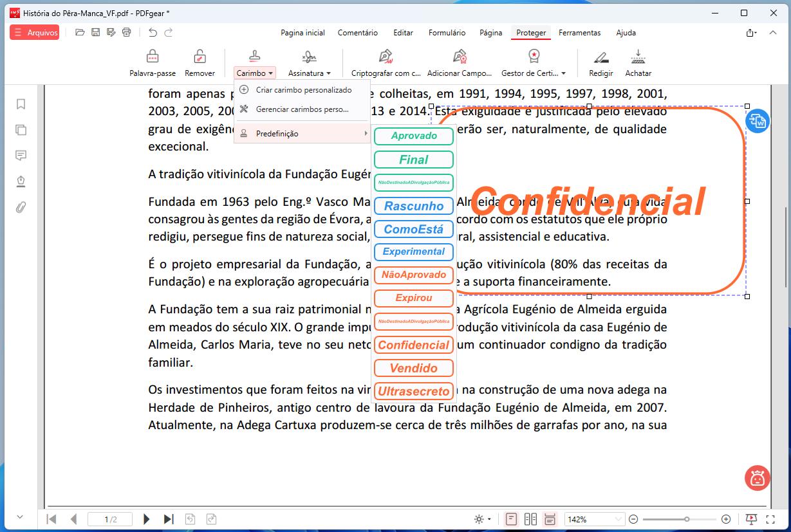The width and height of the screenshot is (791, 532).
Task: Expand the Assinatura dropdown
Action: click(x=309, y=73)
